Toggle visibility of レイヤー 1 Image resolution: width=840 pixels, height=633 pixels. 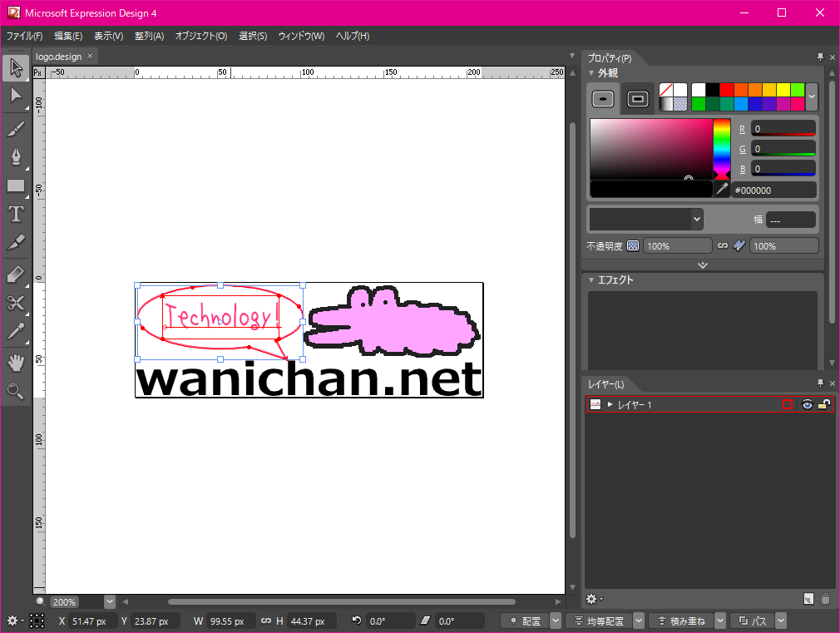(807, 404)
